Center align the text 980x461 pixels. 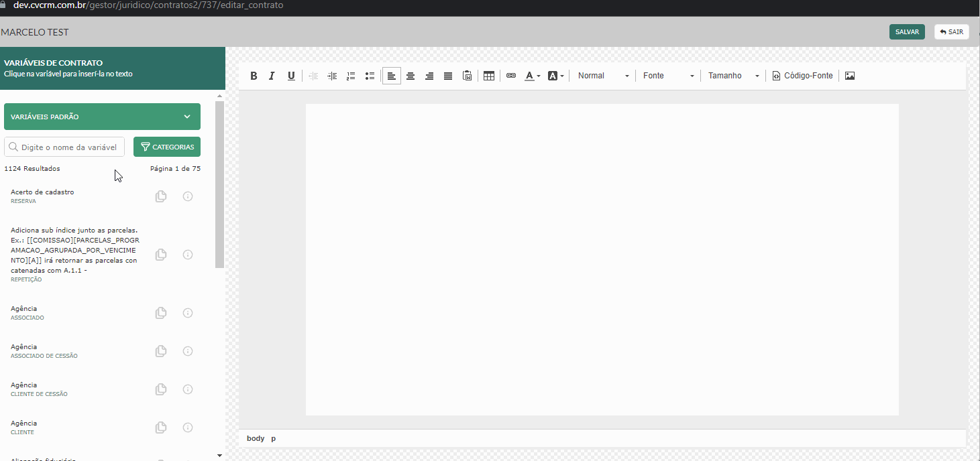point(411,76)
